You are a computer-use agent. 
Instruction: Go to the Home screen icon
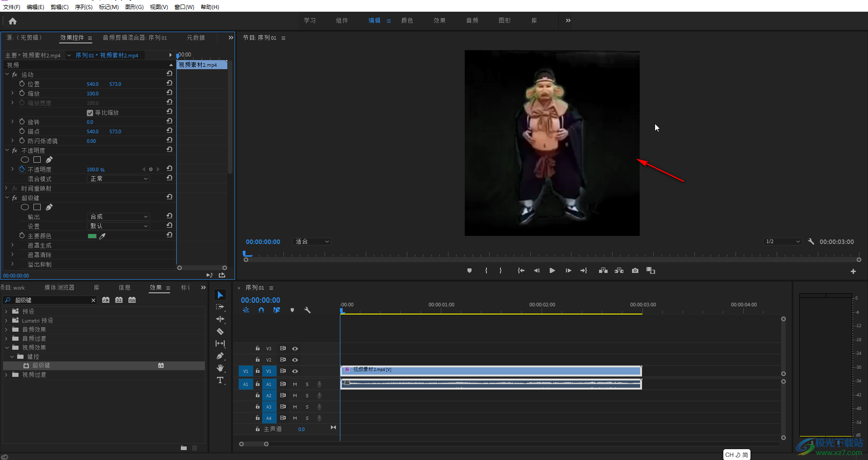tap(13, 21)
